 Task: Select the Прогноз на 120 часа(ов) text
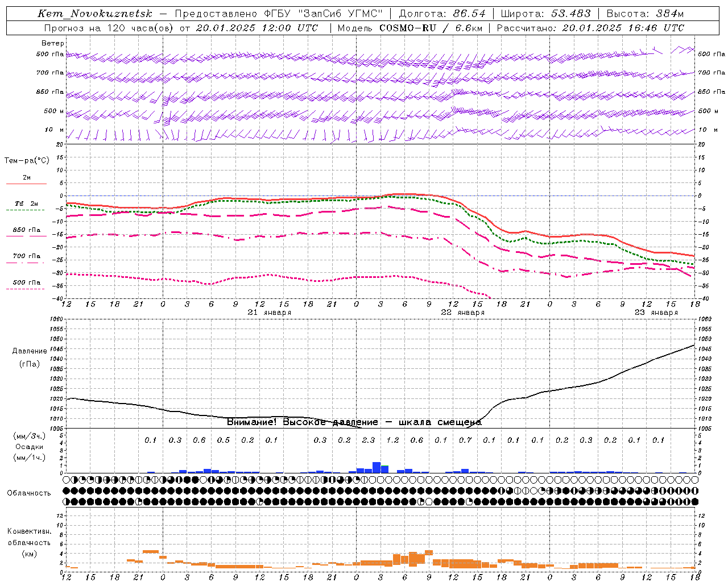click(109, 28)
